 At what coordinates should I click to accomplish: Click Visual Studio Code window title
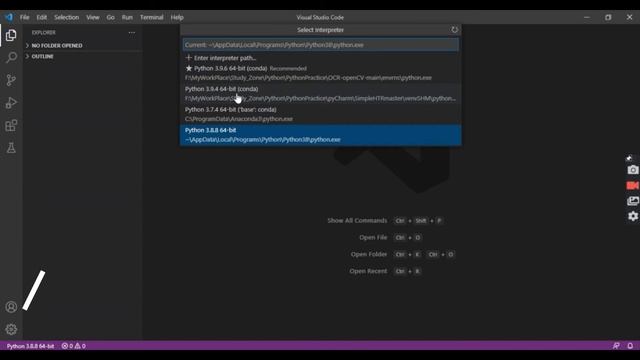point(320,17)
